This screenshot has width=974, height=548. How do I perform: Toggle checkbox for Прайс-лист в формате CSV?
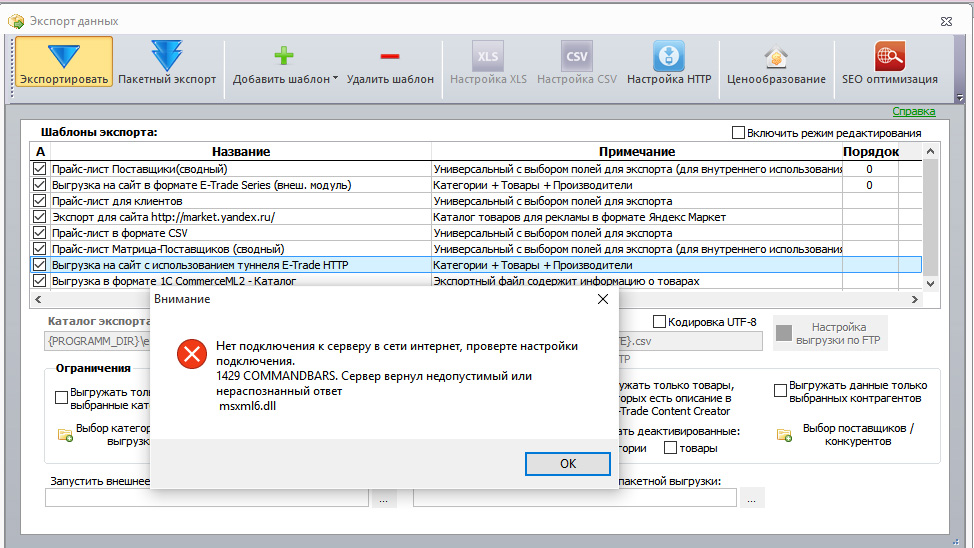tap(39, 232)
